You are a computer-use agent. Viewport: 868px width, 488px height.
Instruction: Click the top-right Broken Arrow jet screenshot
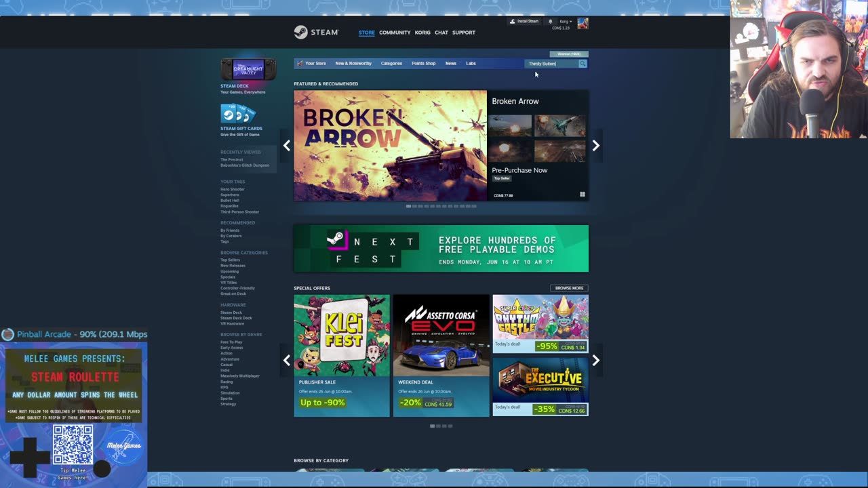pyautogui.click(x=560, y=125)
